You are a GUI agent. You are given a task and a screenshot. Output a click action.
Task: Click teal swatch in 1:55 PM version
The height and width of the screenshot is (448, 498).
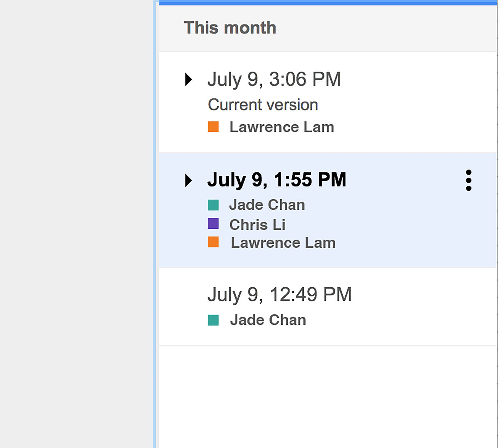click(x=213, y=205)
